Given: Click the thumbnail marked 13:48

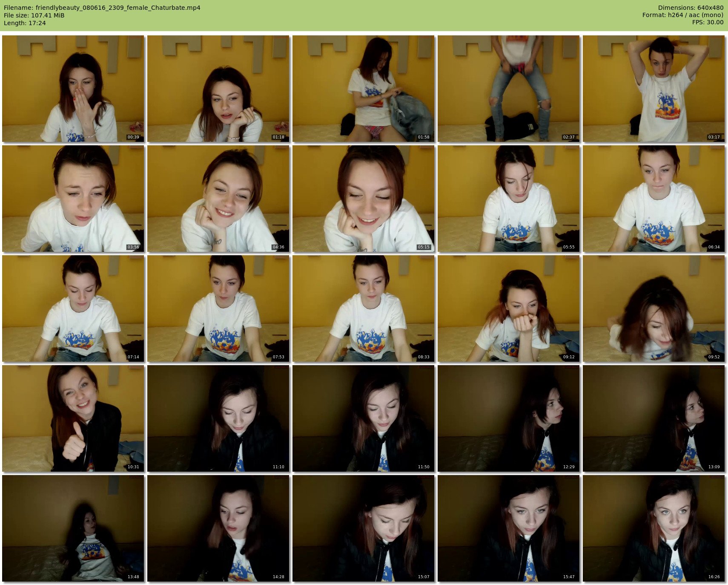Looking at the screenshot, I should (73, 528).
